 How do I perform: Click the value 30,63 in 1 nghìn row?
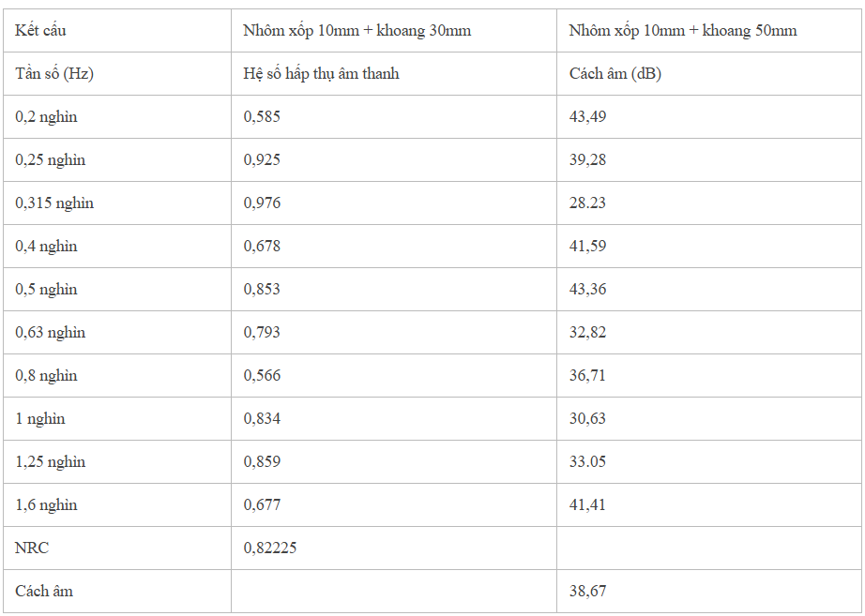(x=587, y=418)
